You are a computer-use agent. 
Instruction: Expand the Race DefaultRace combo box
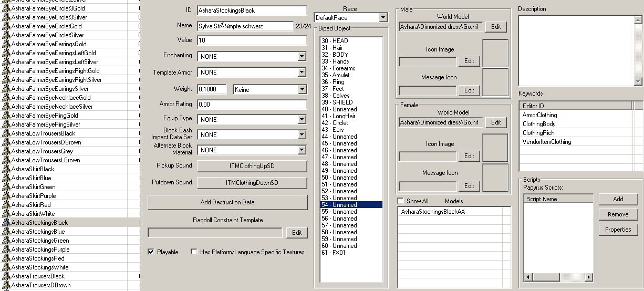pos(383,18)
